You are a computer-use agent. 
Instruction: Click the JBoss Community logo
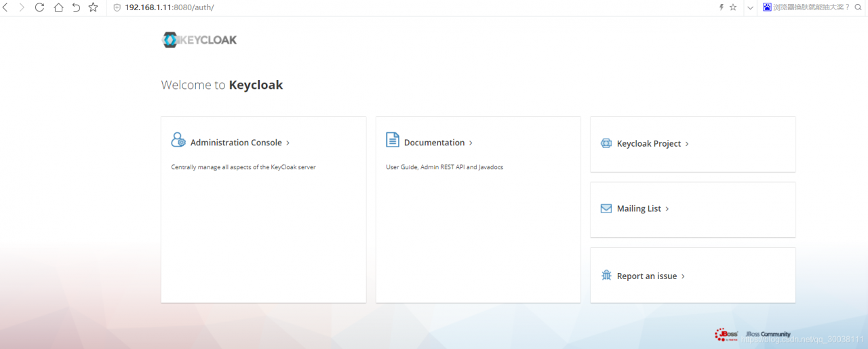pos(753,334)
